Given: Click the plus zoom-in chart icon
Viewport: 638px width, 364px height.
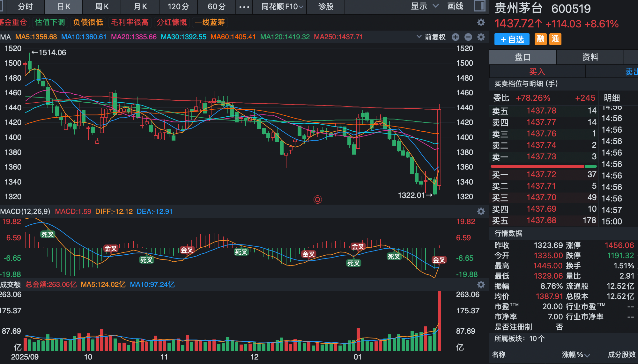Looking at the screenshot, I should point(456,37).
